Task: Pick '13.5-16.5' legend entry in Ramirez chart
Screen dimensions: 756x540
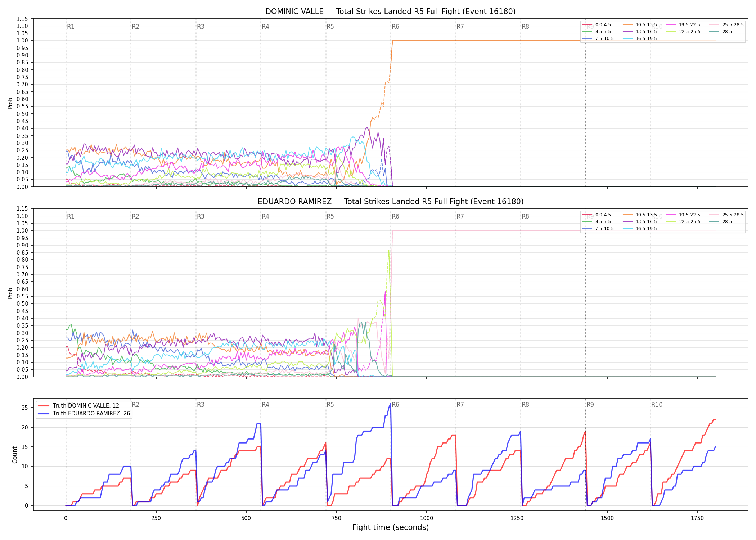Action: tap(640, 222)
